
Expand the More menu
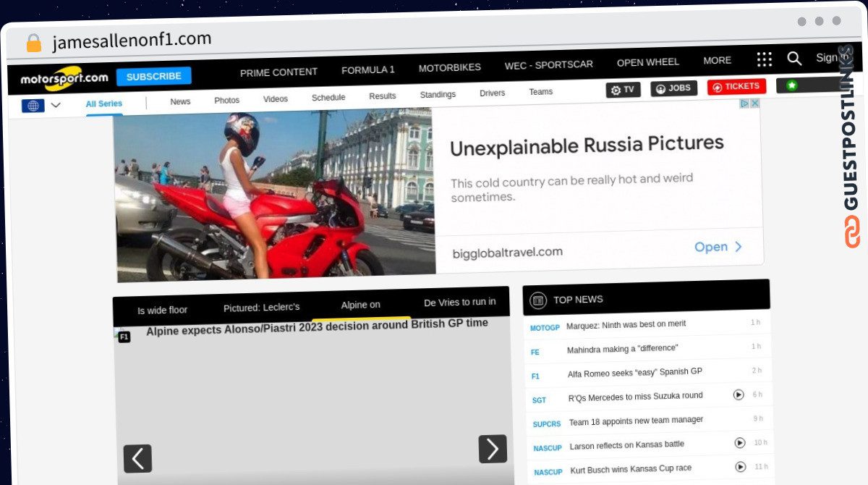tap(718, 60)
